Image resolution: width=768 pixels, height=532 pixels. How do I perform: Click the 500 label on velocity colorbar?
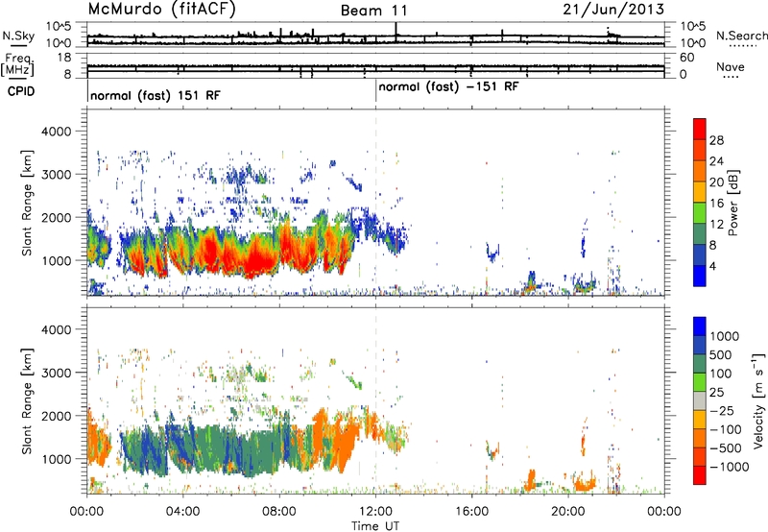click(x=721, y=355)
